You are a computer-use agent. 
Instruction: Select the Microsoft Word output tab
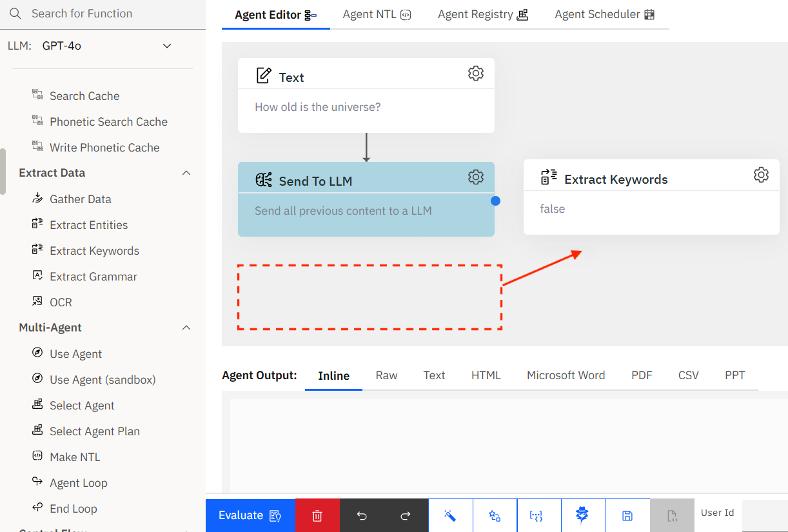(x=566, y=375)
